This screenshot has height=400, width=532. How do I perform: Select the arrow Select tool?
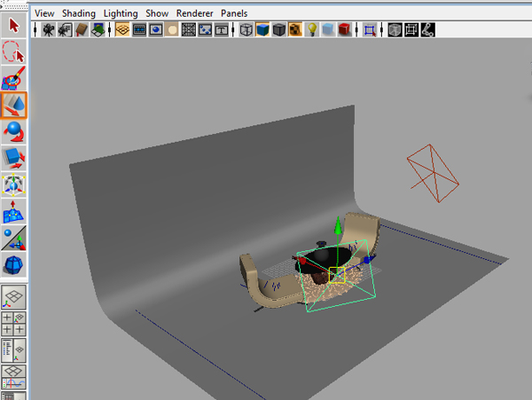tap(14, 26)
